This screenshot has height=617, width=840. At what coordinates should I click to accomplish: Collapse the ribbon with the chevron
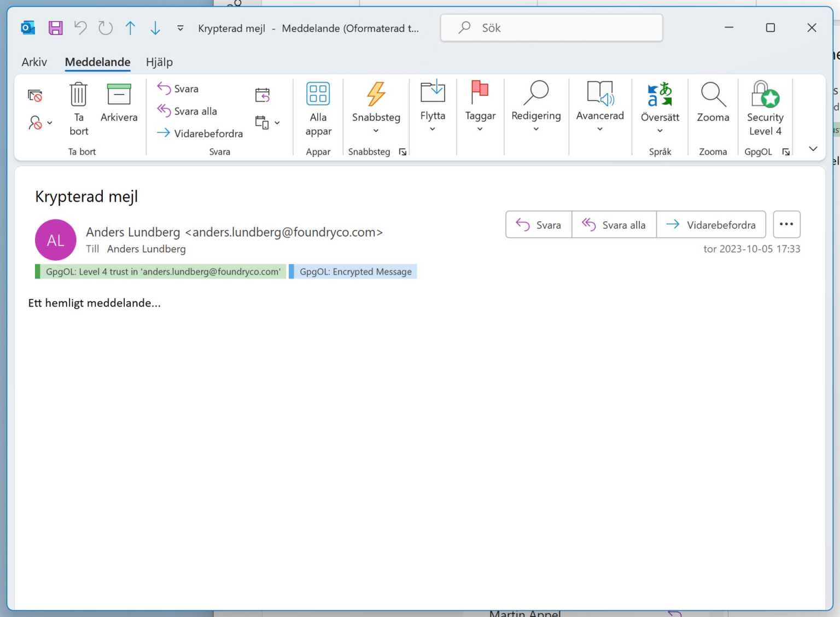(x=813, y=148)
